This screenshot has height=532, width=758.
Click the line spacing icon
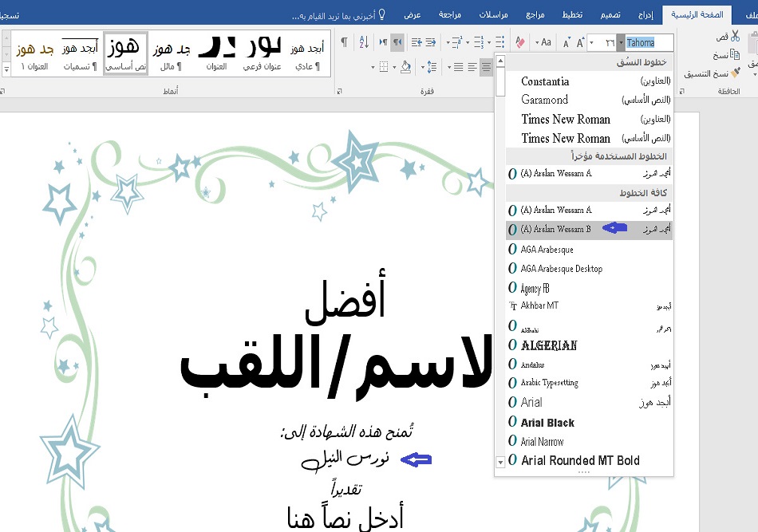click(432, 67)
